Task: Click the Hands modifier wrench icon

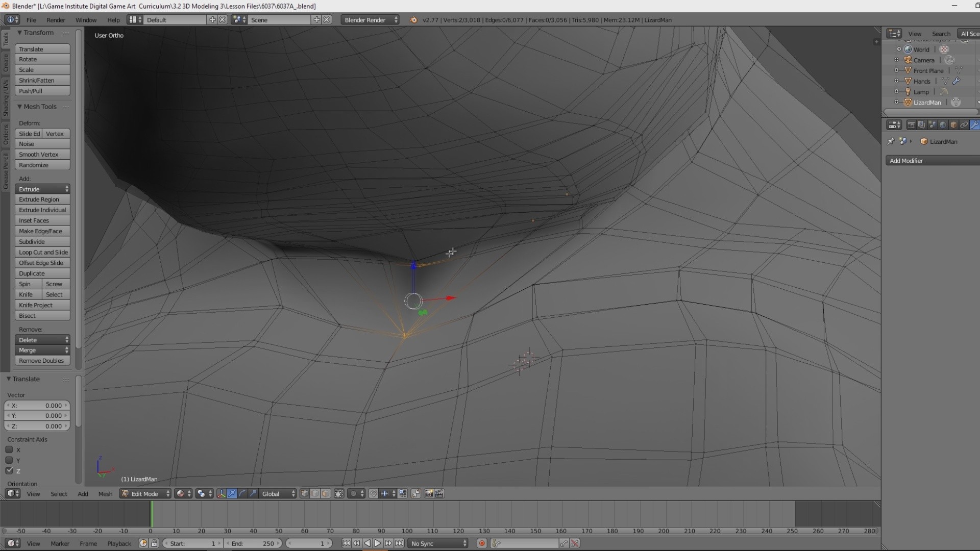Action: tap(957, 81)
